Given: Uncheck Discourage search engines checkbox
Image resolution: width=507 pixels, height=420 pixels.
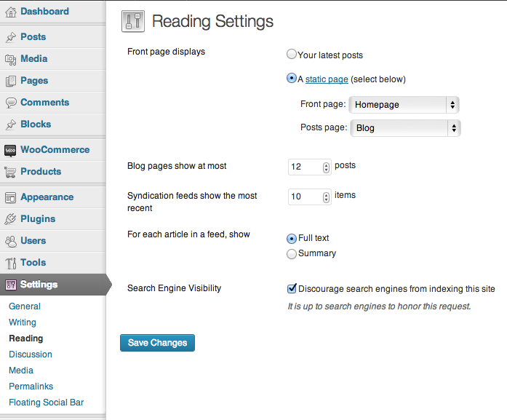Looking at the screenshot, I should [x=292, y=288].
